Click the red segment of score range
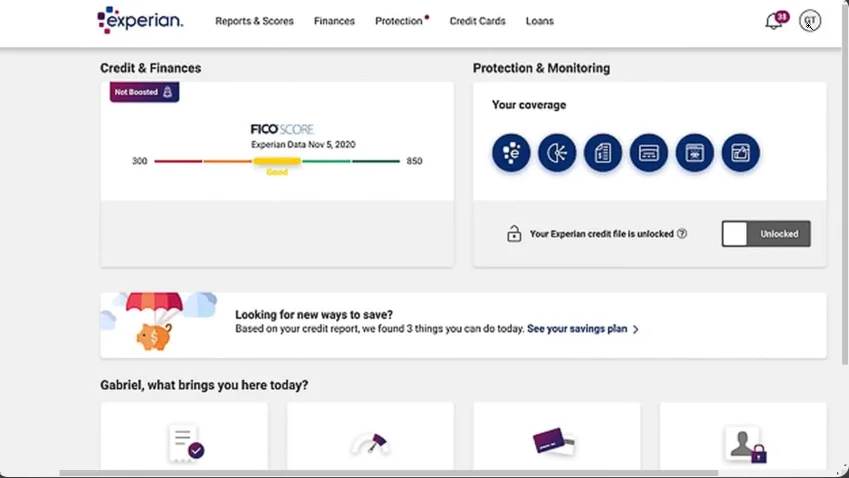The width and height of the screenshot is (849, 478). (x=178, y=161)
